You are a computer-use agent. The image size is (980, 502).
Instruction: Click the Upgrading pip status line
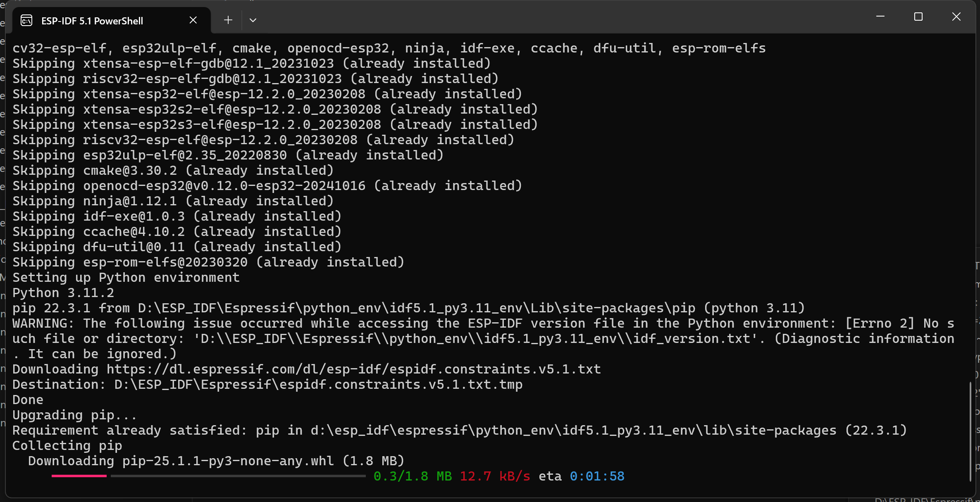74,415
